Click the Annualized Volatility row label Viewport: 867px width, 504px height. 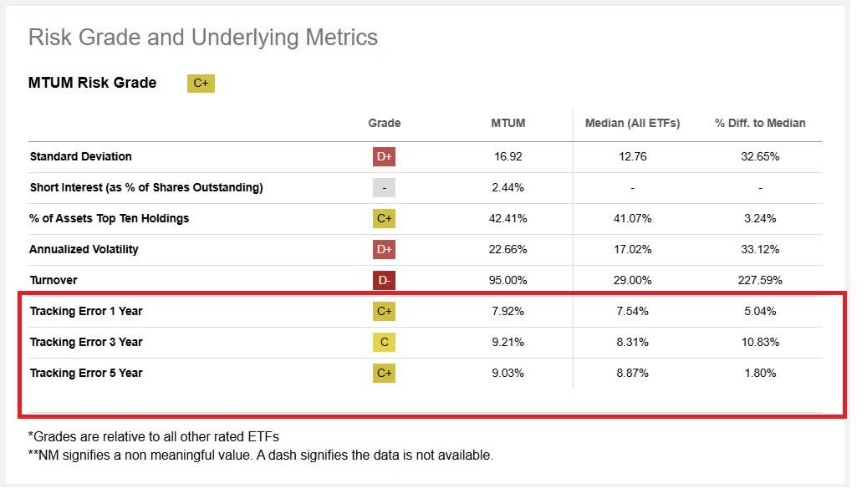[x=84, y=249]
